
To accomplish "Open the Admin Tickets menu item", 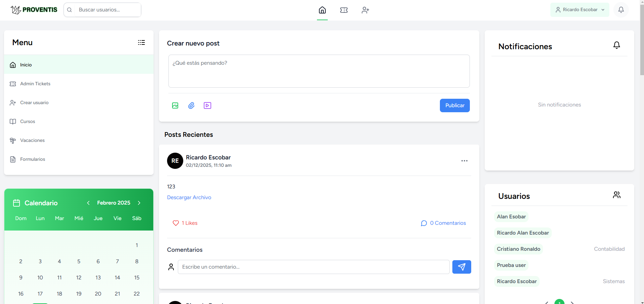I will click(35, 84).
